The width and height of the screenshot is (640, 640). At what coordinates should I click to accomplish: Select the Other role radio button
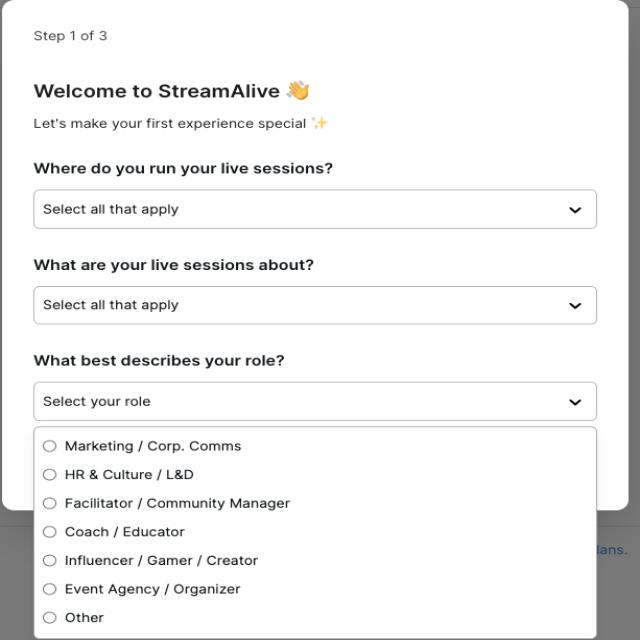pyautogui.click(x=49, y=617)
